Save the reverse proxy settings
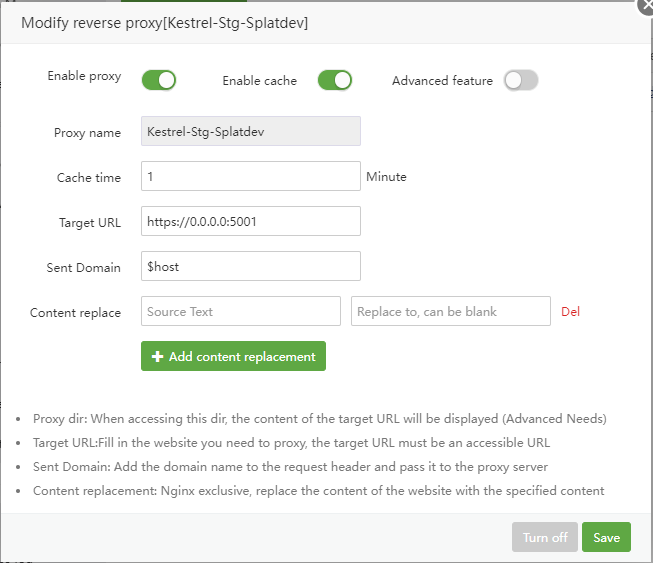 [x=606, y=537]
